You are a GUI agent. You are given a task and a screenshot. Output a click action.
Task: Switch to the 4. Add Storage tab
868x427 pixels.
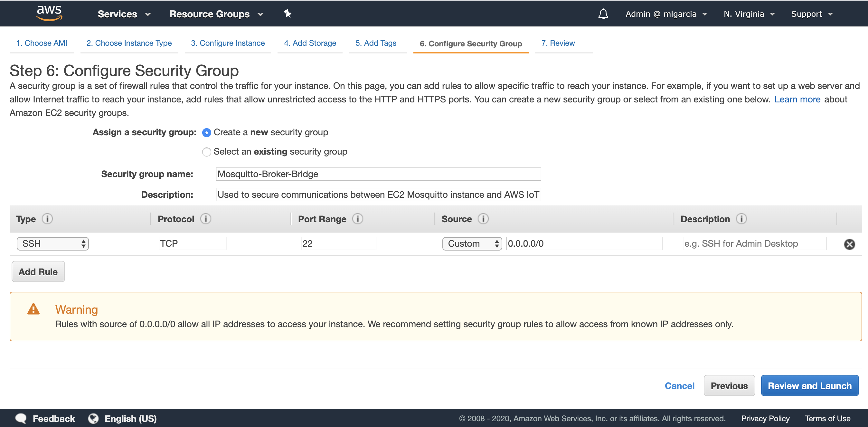310,43
